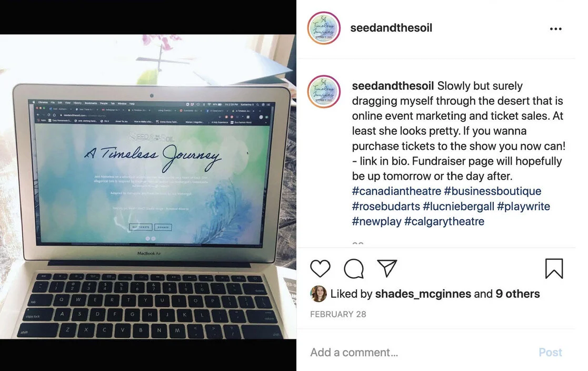View the 9 others who liked
Image resolution: width=588 pixels, height=371 pixels.
point(517,294)
